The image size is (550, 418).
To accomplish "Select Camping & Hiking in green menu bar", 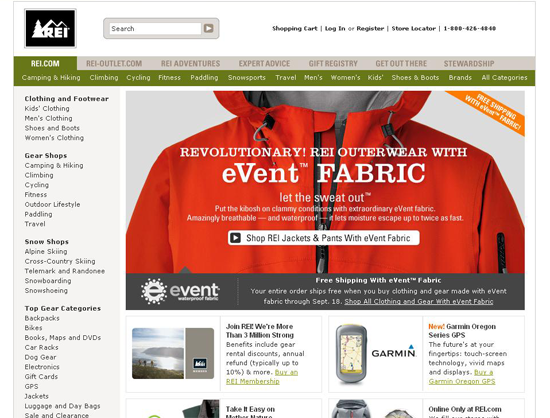I will 51,77.
